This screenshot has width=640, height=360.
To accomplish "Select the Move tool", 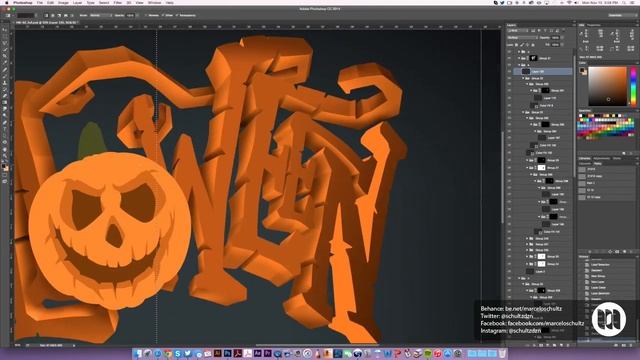I will point(5,30).
